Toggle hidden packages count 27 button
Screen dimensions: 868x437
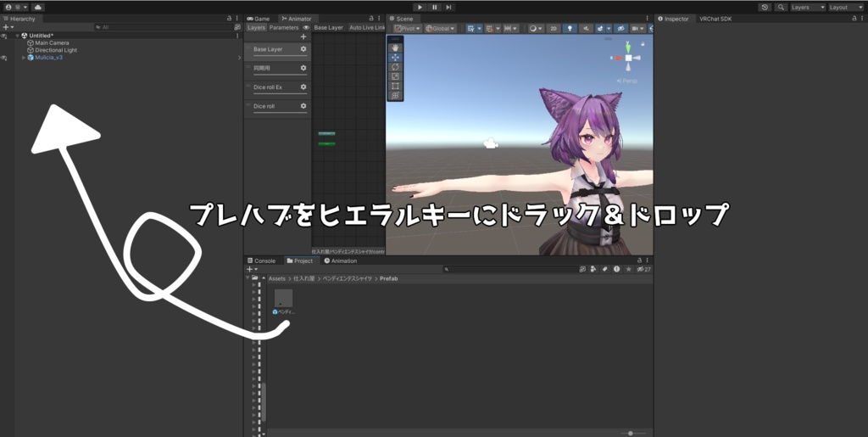644,269
